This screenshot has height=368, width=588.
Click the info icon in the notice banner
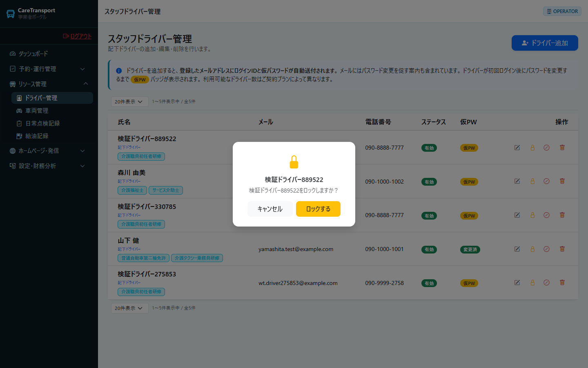click(x=119, y=71)
